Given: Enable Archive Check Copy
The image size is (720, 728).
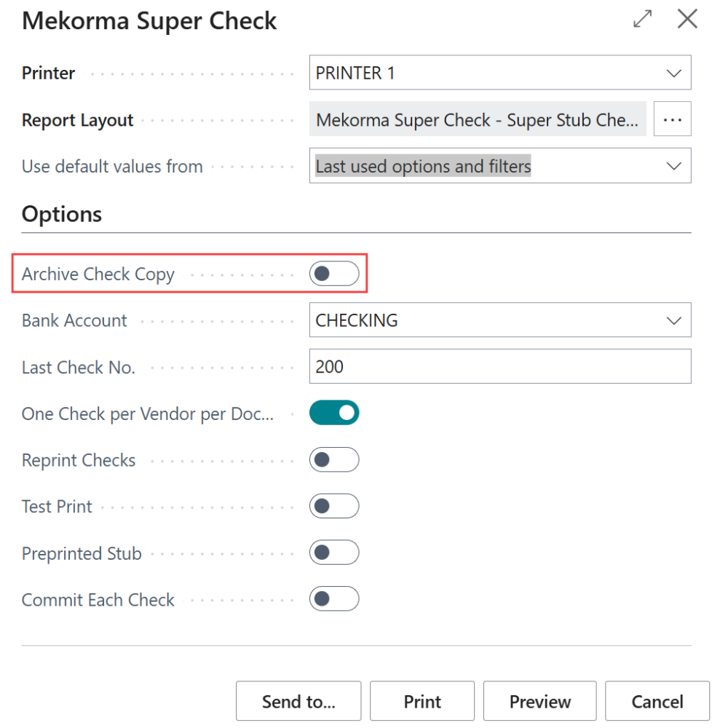Looking at the screenshot, I should (x=334, y=273).
